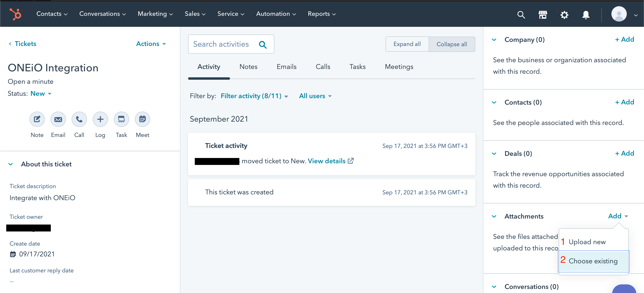The width and height of the screenshot is (644, 293).
Task: Switch to the Emails tab
Action: (x=287, y=67)
